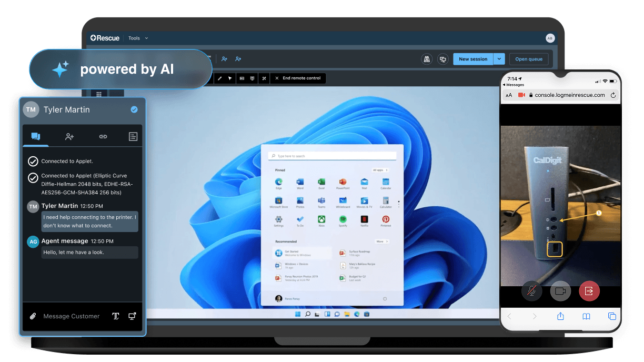644x362 pixels.
Task: Click the grid apps icon below the toolbar
Action: pos(98,94)
